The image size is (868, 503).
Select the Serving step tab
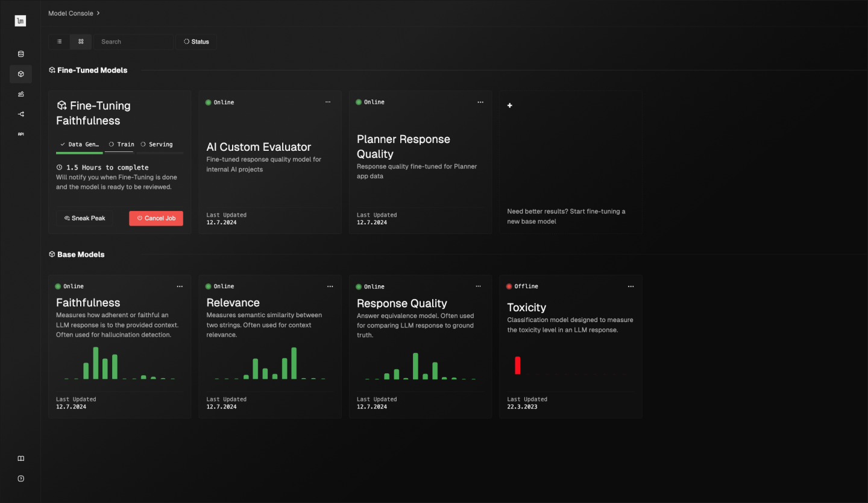pos(160,145)
